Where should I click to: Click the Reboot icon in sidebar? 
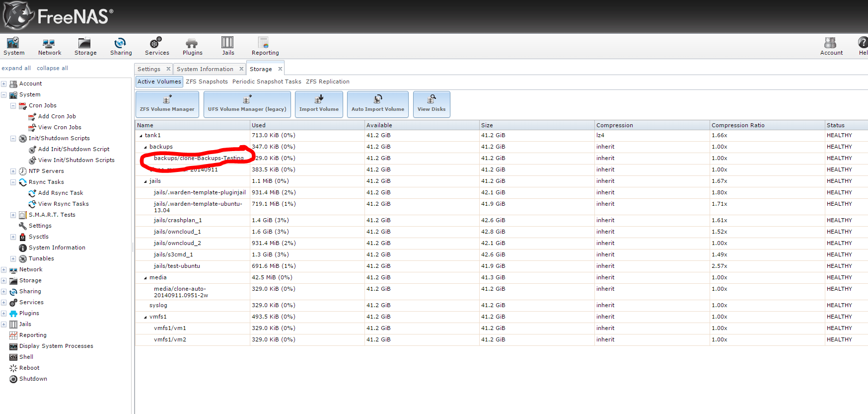pyautogui.click(x=13, y=368)
